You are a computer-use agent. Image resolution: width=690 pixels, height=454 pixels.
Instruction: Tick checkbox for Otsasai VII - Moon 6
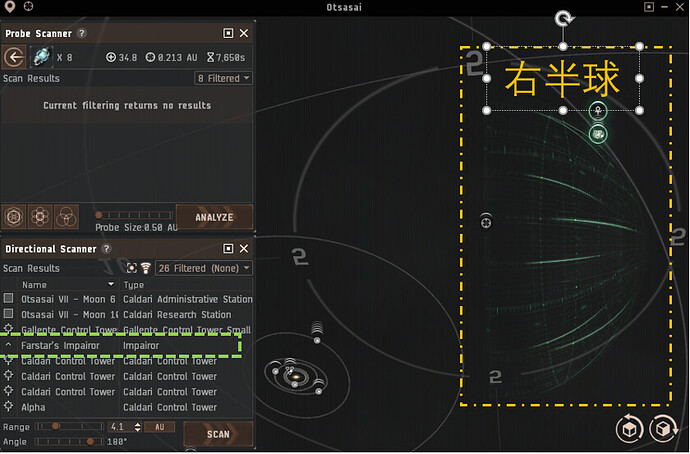click(8, 298)
